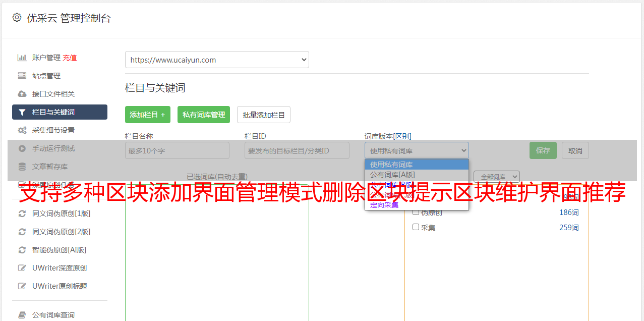Click the gear icon beside 优采云 管理控制台
The image size is (644, 321).
(17, 18)
